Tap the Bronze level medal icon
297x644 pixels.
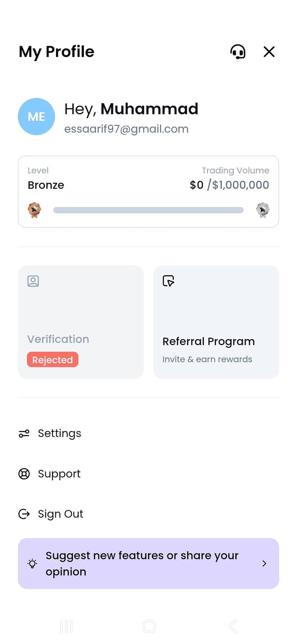[35, 210]
